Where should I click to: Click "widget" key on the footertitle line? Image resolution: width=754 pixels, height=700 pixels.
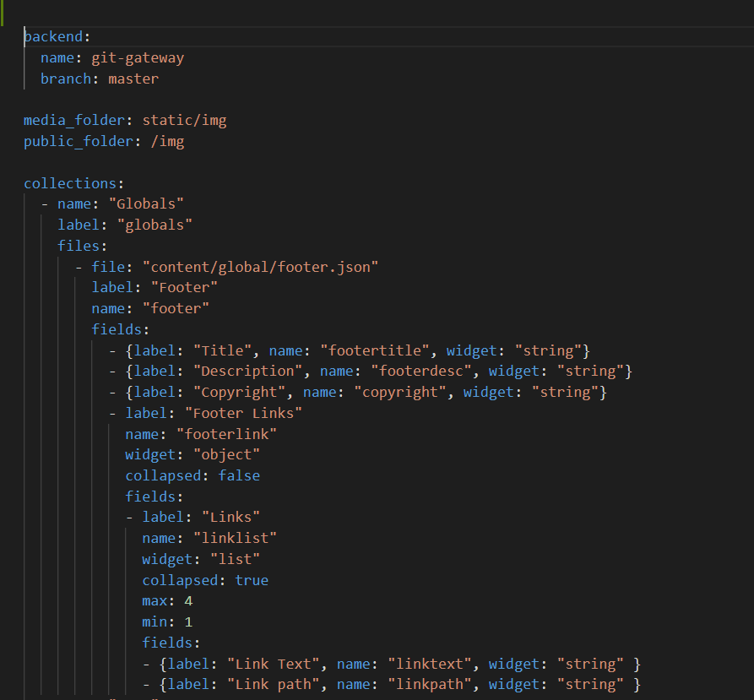coord(472,350)
